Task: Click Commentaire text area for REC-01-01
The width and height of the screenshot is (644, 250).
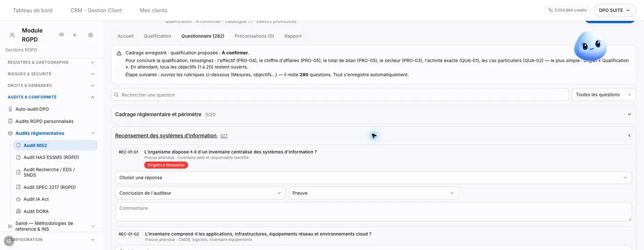Action: coord(374,212)
